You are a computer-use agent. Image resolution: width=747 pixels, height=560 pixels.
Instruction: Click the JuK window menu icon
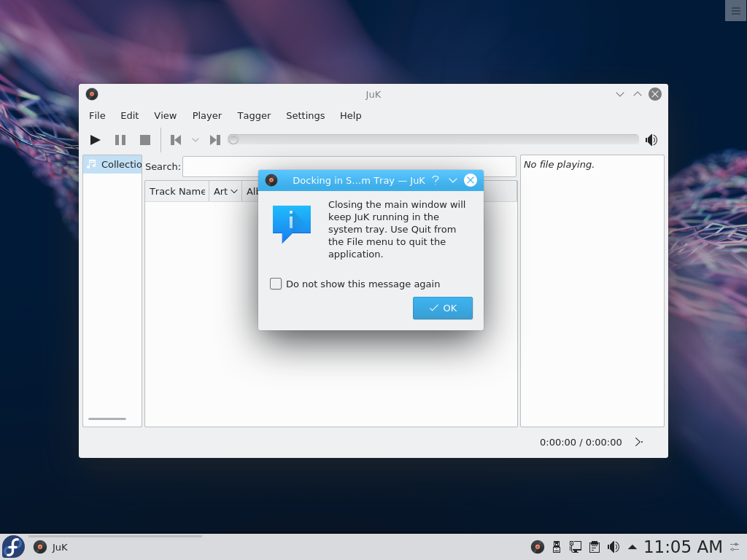(x=92, y=94)
